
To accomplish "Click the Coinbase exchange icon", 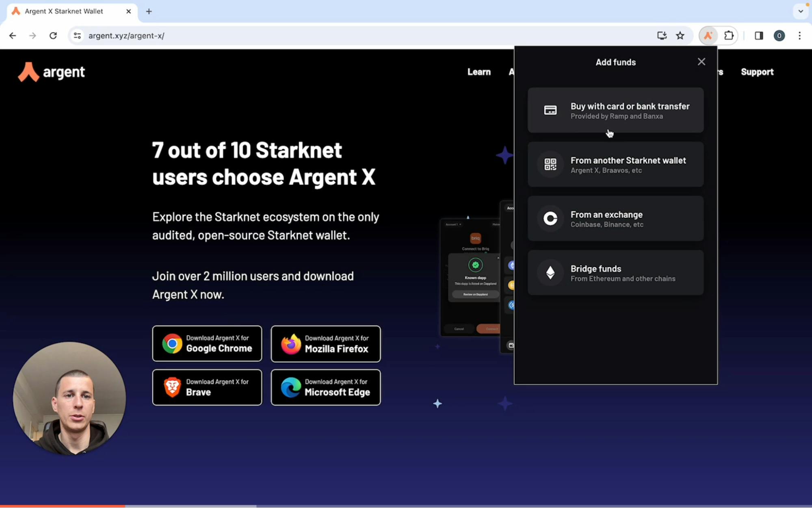I will (x=550, y=218).
